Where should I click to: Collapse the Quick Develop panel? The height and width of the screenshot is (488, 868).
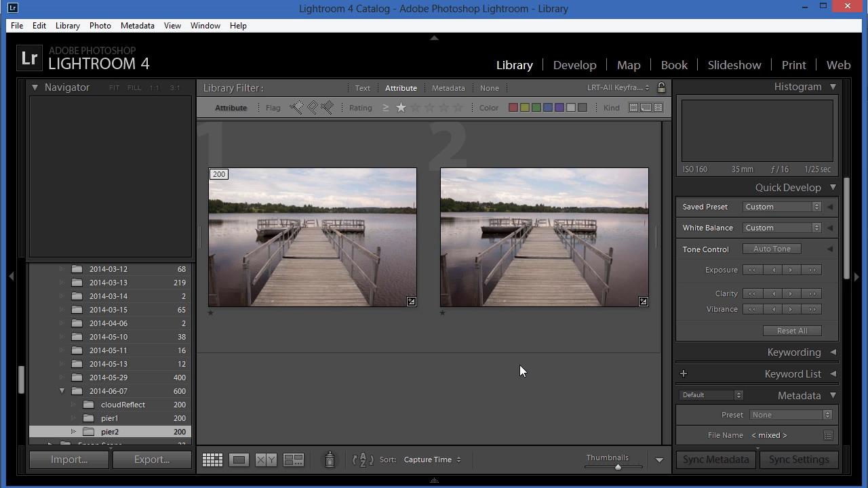tap(833, 188)
